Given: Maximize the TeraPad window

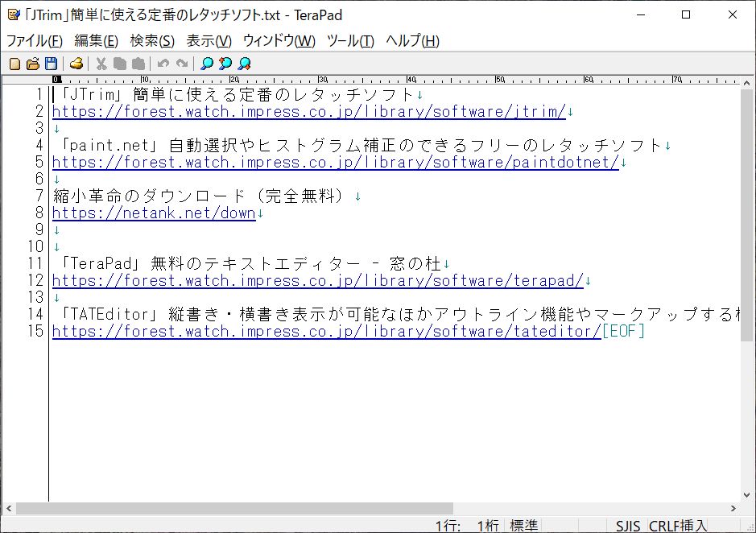Looking at the screenshot, I should click(x=686, y=14).
